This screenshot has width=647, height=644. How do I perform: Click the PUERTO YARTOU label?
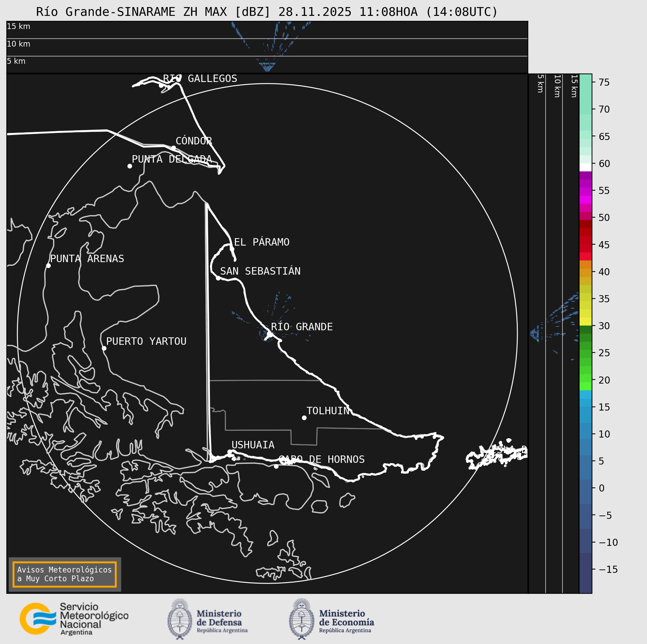[146, 341]
